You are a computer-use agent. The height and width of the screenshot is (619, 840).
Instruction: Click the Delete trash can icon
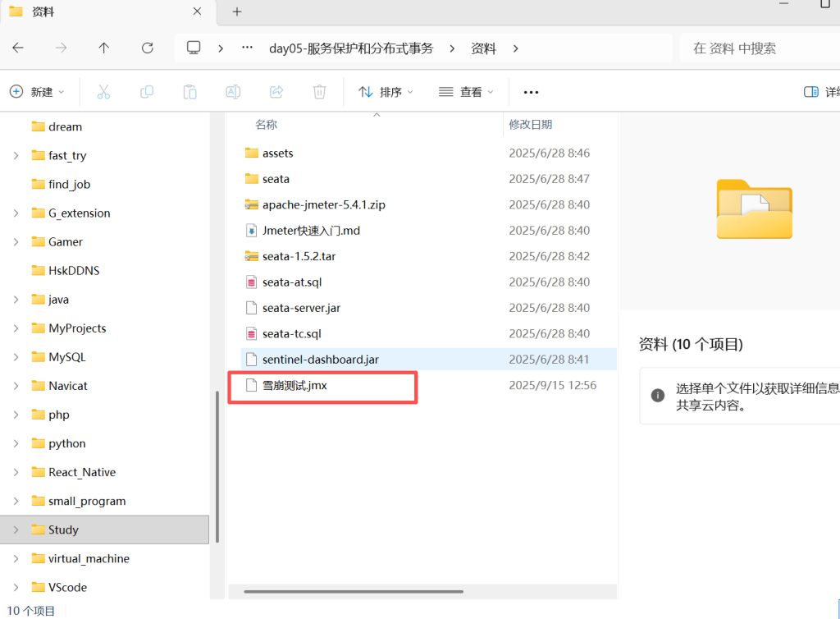[x=320, y=92]
